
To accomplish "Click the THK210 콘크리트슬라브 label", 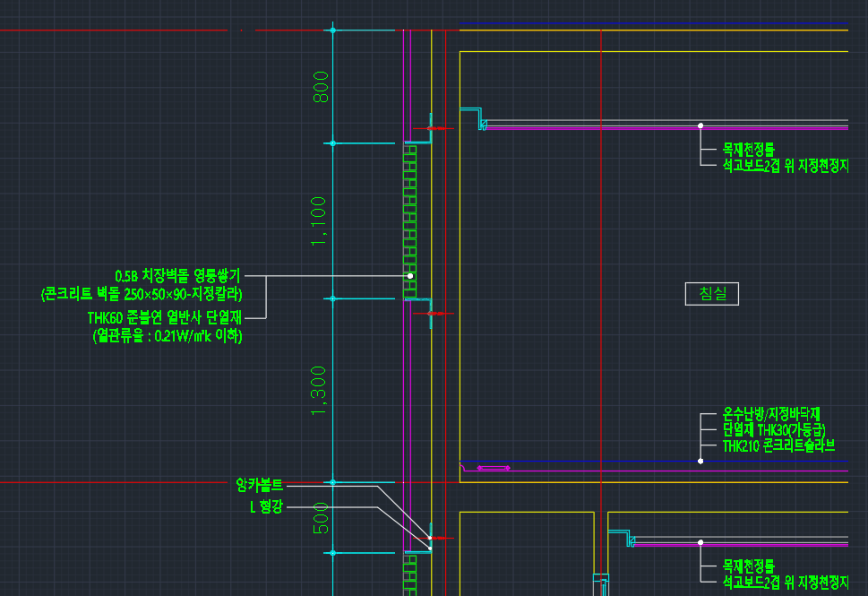I will click(778, 445).
